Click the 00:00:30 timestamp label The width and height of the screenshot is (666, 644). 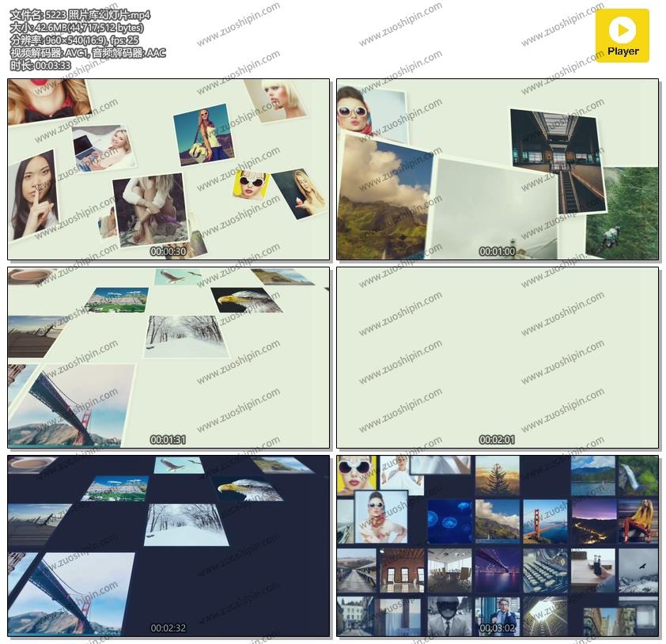click(x=168, y=252)
